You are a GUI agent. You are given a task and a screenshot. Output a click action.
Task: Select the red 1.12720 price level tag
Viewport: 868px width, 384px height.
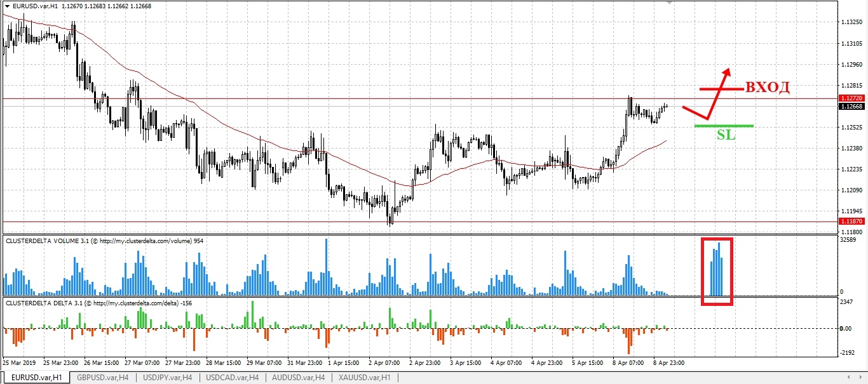pyautogui.click(x=850, y=98)
